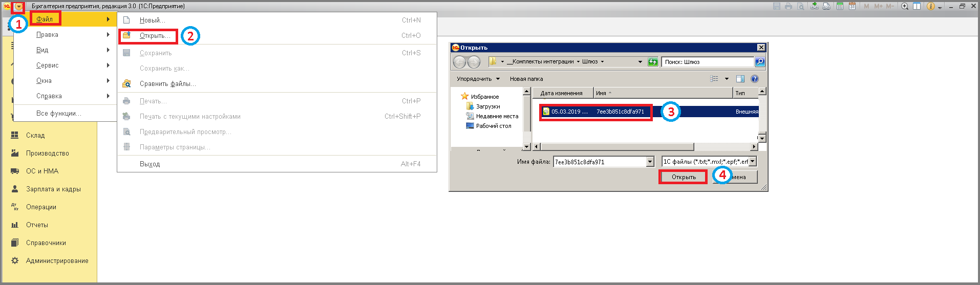Choose Все функции... menu entry

coord(66,113)
